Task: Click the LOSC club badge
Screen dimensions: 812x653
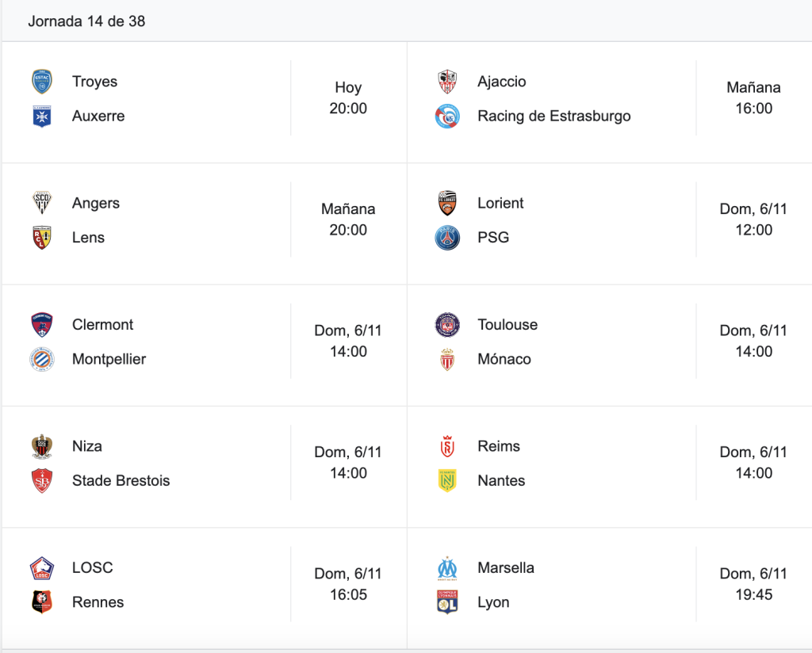Action: pyautogui.click(x=42, y=568)
